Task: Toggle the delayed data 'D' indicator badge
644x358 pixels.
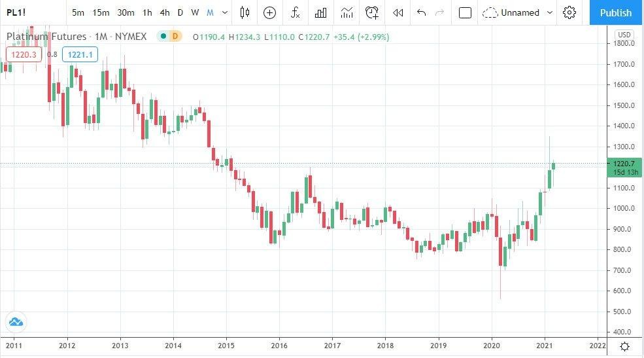Action: tap(175, 37)
